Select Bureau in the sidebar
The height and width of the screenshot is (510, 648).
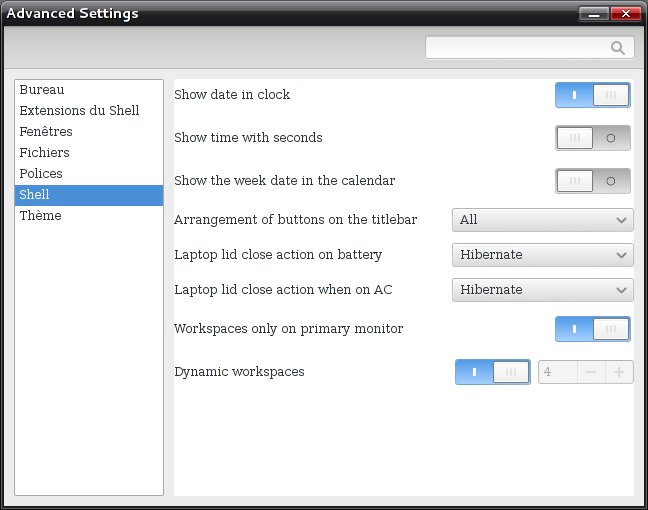point(42,90)
